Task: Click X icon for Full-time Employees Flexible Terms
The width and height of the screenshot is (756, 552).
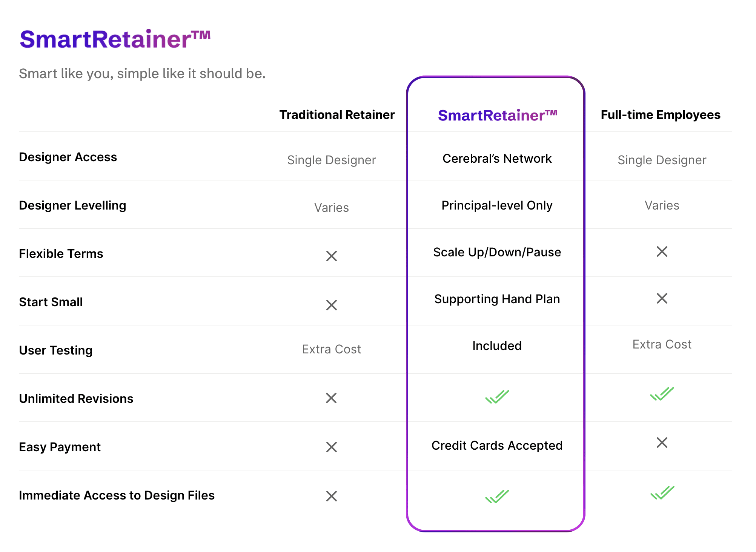Action: click(x=662, y=251)
